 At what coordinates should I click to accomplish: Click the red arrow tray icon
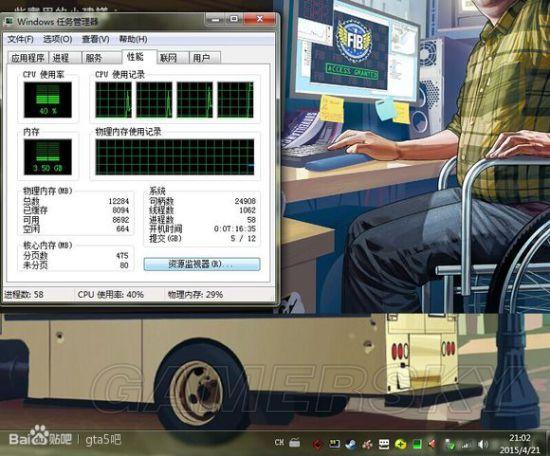coord(318,445)
